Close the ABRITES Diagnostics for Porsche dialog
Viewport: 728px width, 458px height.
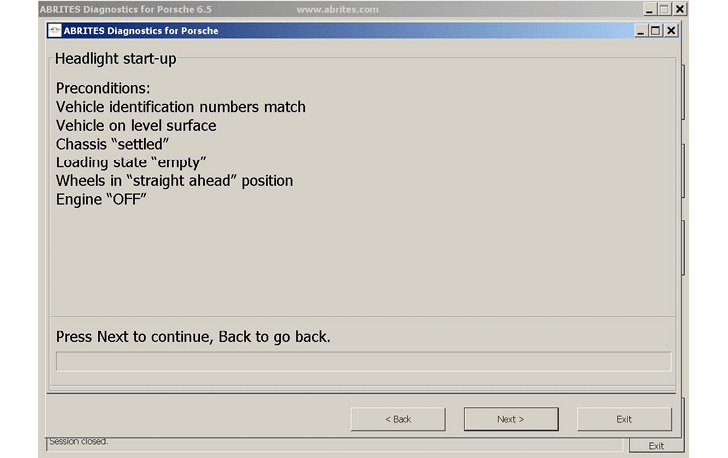[x=672, y=31]
